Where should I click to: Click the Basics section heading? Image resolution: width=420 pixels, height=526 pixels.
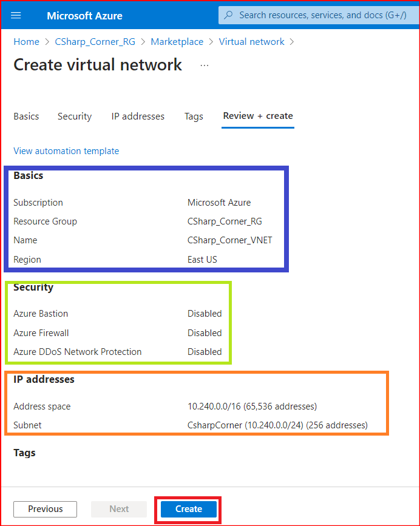(28, 175)
